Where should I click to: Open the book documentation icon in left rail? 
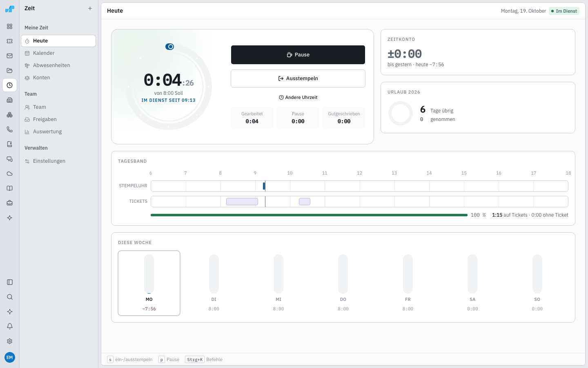(10, 188)
